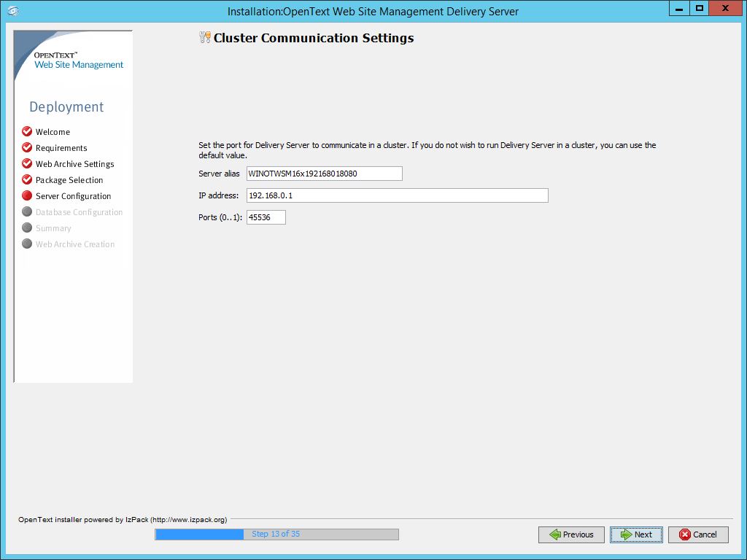The height and width of the screenshot is (560, 747).
Task: Click the tools icon beside Cluster Communication Settings
Action: tap(205, 37)
